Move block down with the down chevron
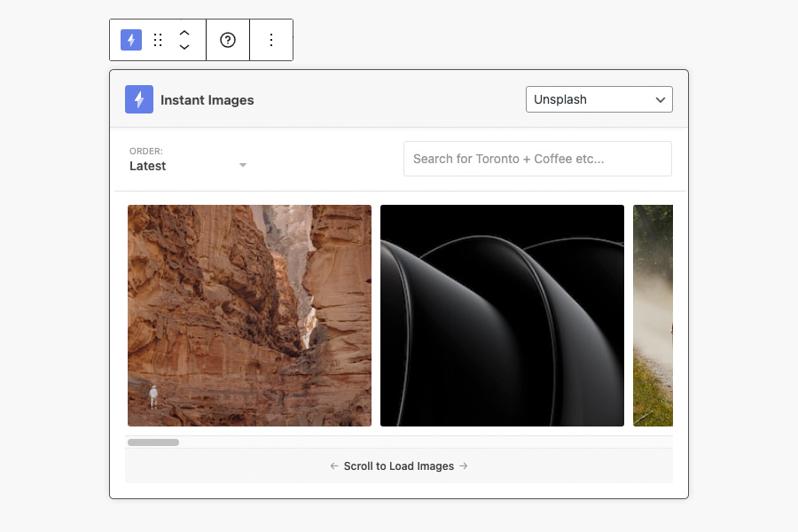Screen dimensions: 798x532 [x=184, y=47]
